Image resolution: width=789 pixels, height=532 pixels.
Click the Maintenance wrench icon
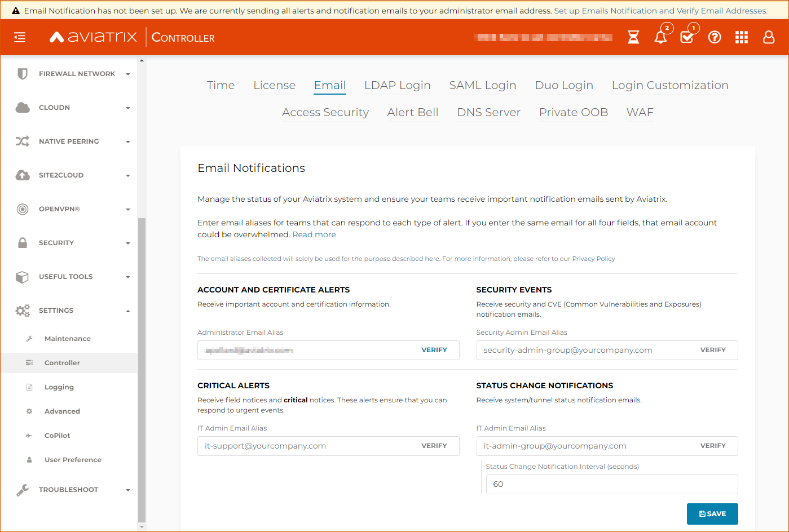pyautogui.click(x=29, y=338)
